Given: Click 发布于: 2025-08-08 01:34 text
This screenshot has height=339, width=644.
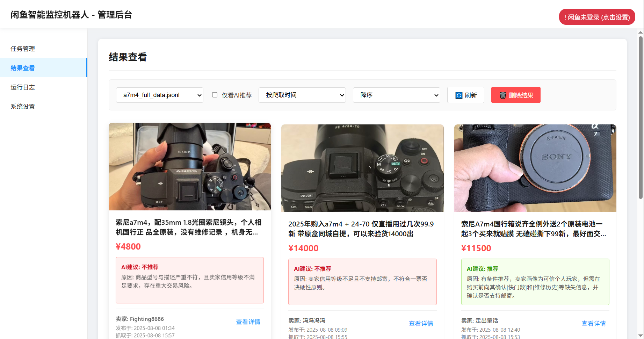Looking at the screenshot, I should [x=145, y=328].
